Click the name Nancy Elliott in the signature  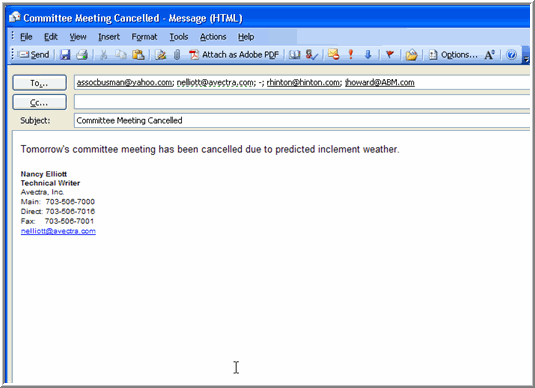(x=44, y=174)
